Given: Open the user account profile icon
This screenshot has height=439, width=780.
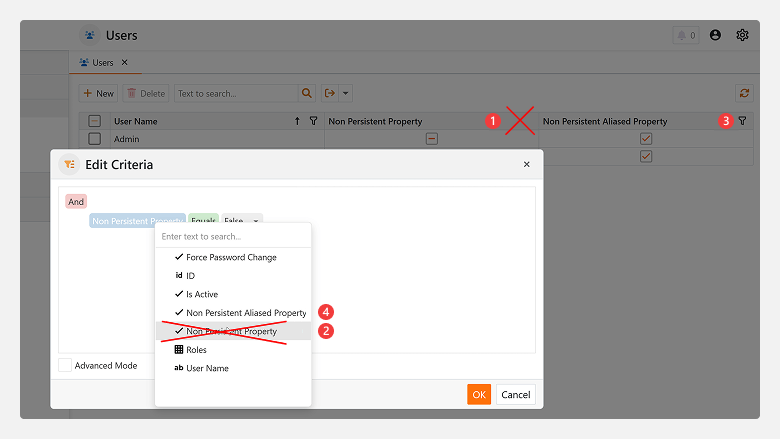Looking at the screenshot, I should pos(715,35).
